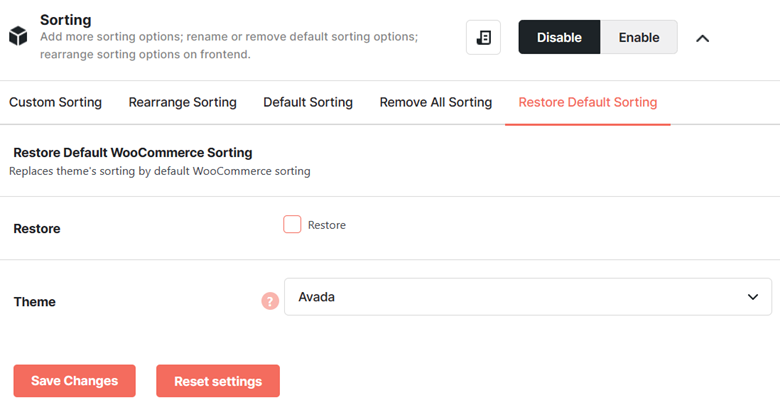This screenshot has width=780, height=415.
Task: Tick the Restore checkbox
Action: [292, 224]
